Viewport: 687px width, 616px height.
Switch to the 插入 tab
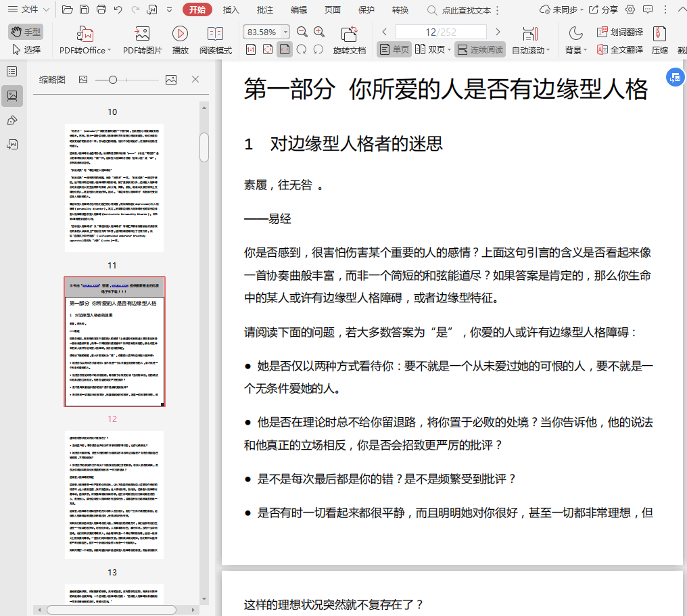[231, 9]
